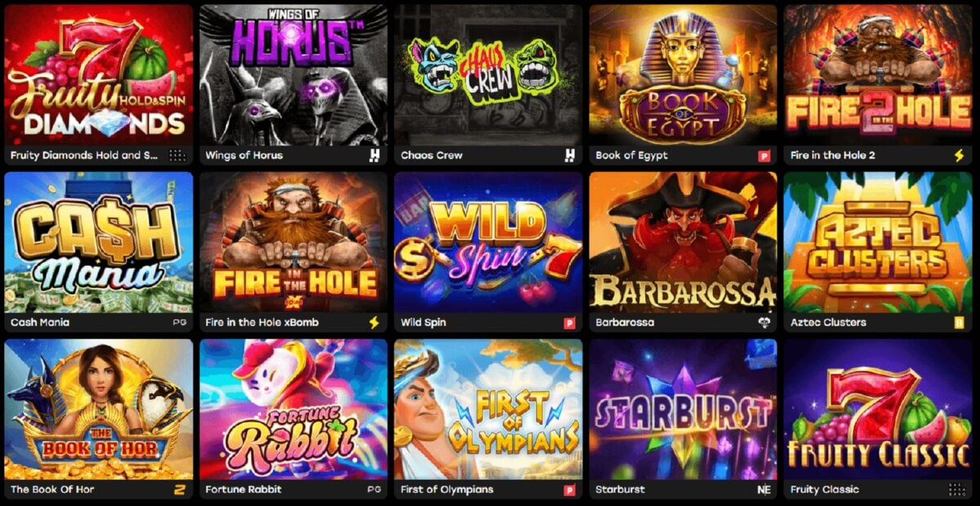Open the Starburst game thumbnail
980x506 pixels.
(683, 410)
